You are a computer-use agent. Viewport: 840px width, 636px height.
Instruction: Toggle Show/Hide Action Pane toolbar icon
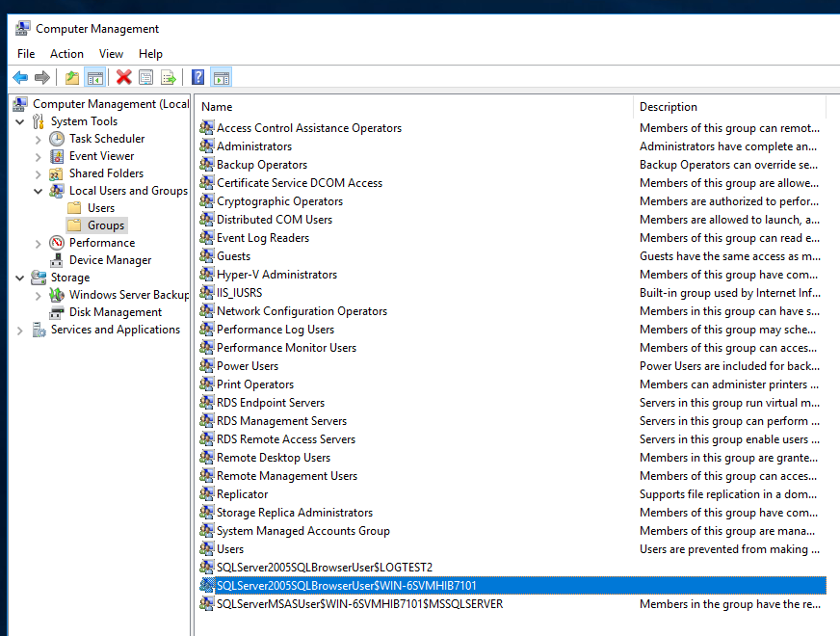coord(222,78)
